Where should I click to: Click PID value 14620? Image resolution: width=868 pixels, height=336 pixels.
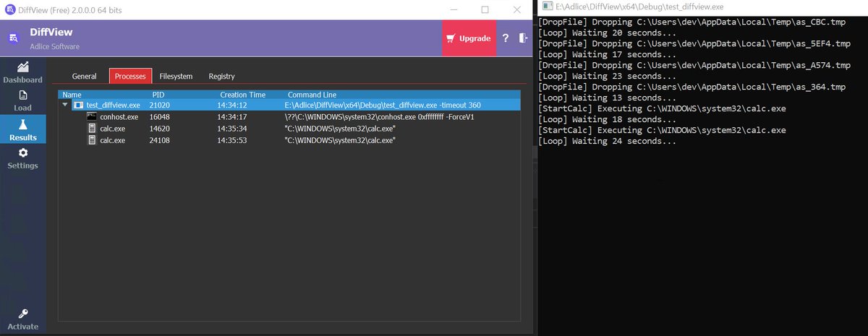(159, 128)
